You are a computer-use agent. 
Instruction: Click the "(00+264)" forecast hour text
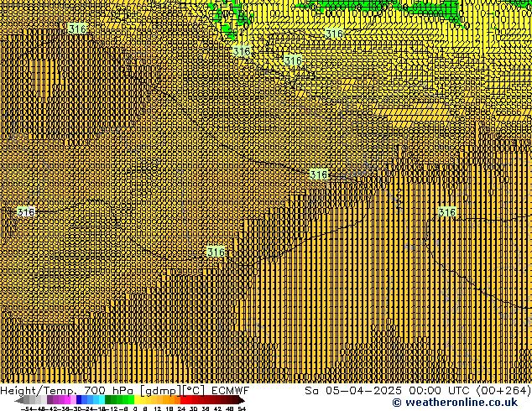coord(503,391)
